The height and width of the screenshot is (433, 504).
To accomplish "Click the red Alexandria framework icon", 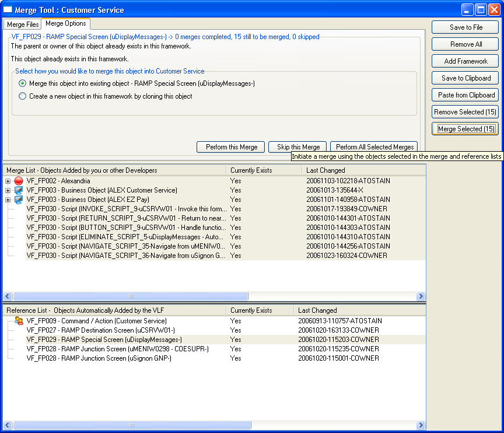I will pos(19,181).
